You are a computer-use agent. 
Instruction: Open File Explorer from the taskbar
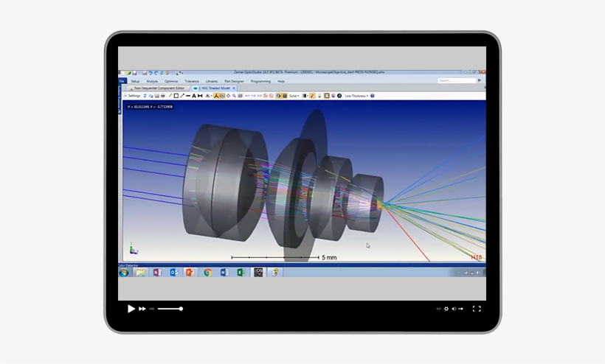140,273
